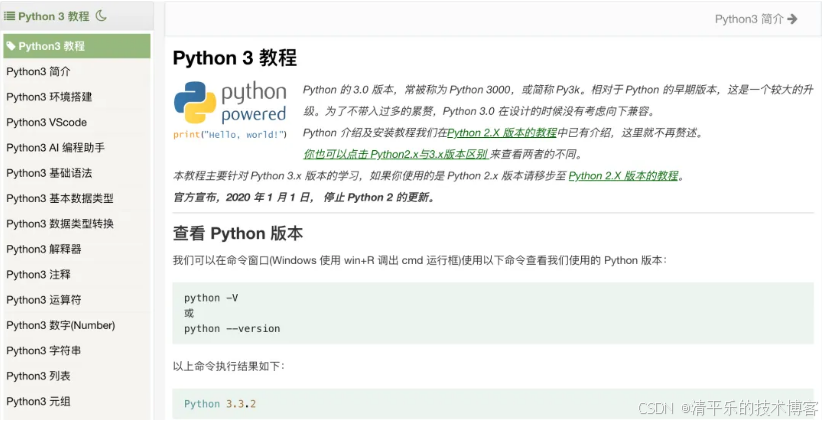Open Python3 注释 chapter
The width and height of the screenshot is (830, 424).
click(x=38, y=275)
